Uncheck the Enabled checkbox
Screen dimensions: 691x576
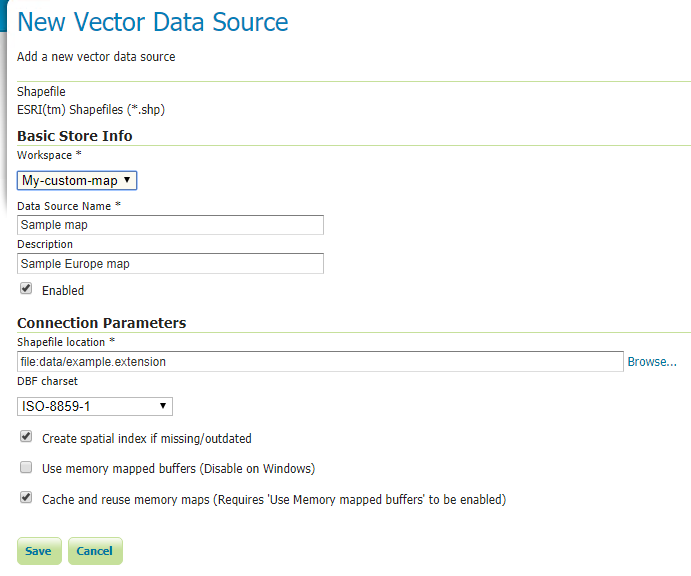pyautogui.click(x=26, y=289)
